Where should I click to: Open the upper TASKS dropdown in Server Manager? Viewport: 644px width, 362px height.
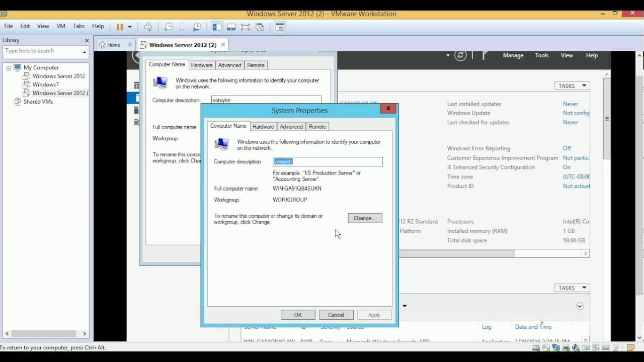coord(572,86)
